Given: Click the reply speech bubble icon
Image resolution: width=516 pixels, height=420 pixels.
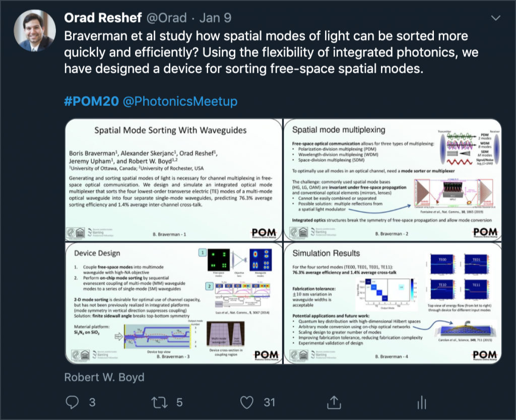Looking at the screenshot, I should pyautogui.click(x=73, y=402).
